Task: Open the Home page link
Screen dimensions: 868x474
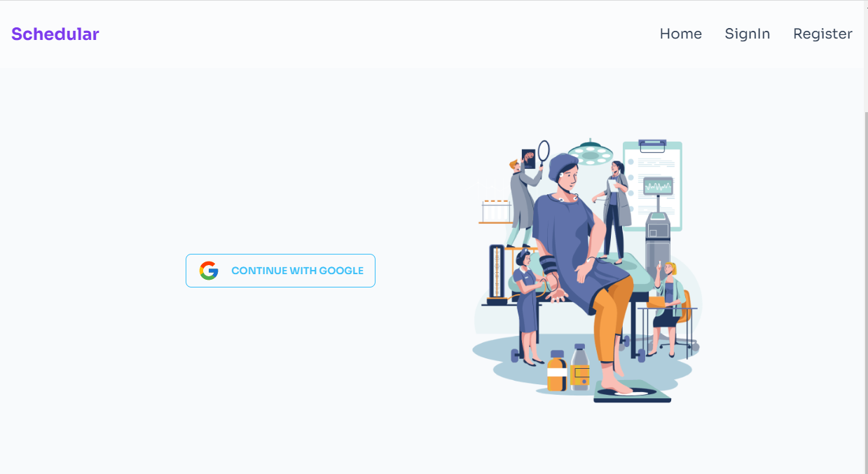Action: click(680, 34)
